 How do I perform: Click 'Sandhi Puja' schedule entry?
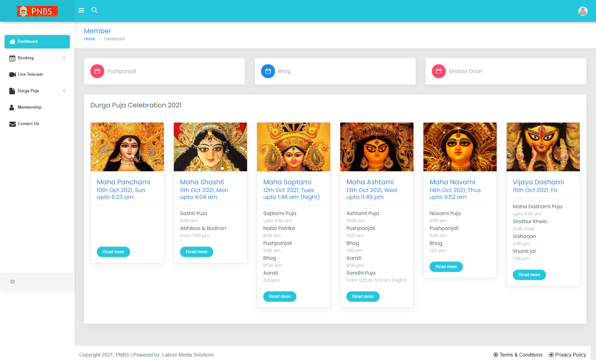tap(361, 273)
